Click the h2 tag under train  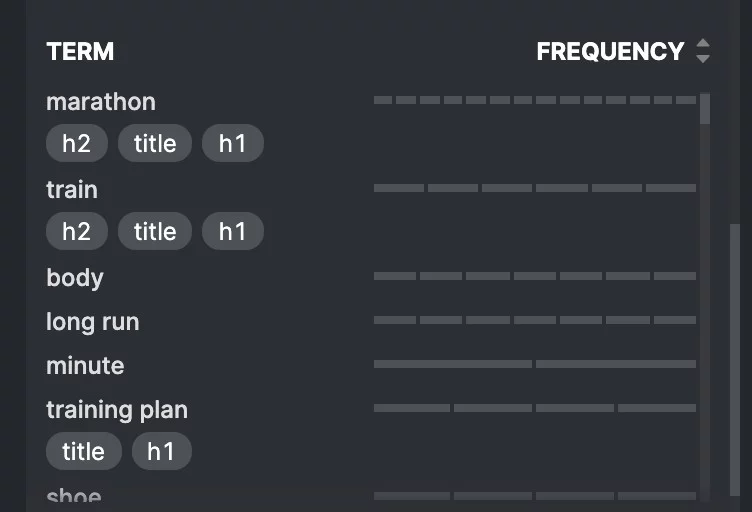pos(77,232)
